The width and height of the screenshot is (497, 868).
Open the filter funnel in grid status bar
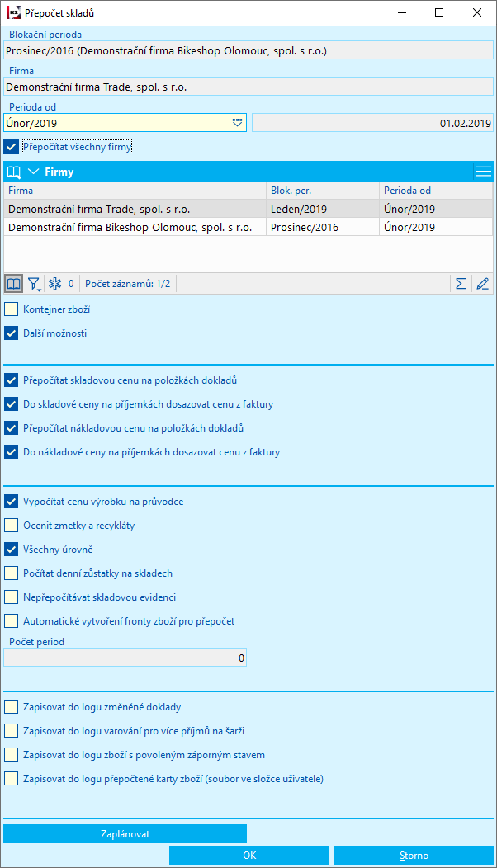35,284
